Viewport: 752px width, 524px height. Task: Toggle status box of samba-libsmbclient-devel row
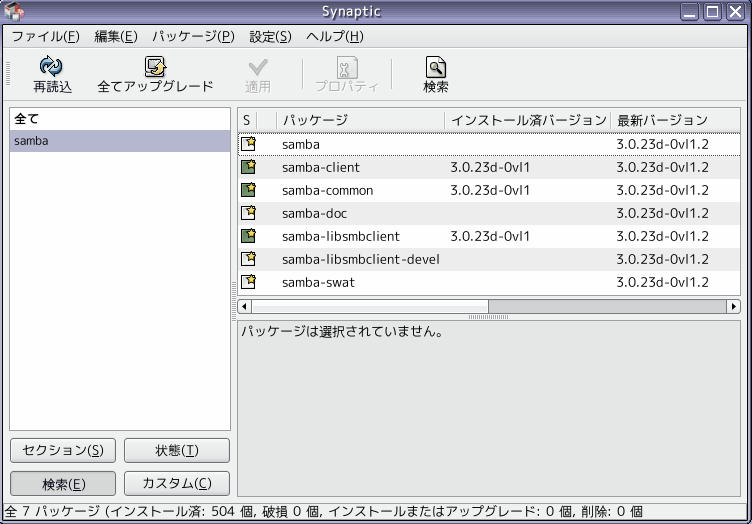(248, 258)
